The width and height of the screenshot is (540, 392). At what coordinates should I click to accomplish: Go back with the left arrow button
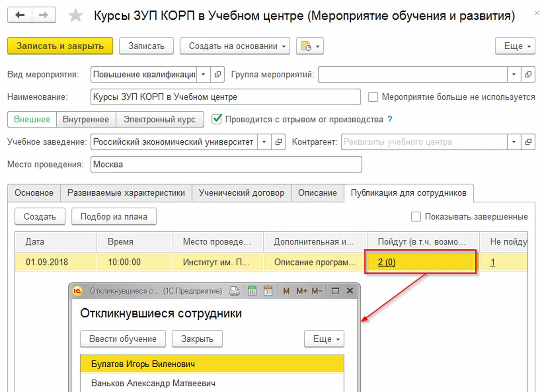point(20,15)
